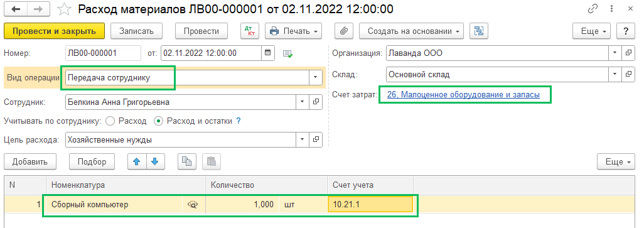Add document to favorites with star icon
The width and height of the screenshot is (644, 228).
tap(63, 9)
